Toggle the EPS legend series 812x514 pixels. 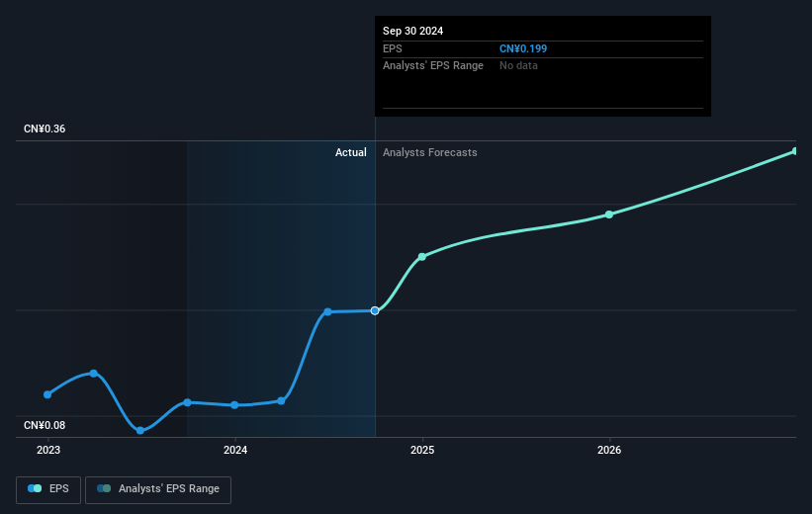[48, 489]
